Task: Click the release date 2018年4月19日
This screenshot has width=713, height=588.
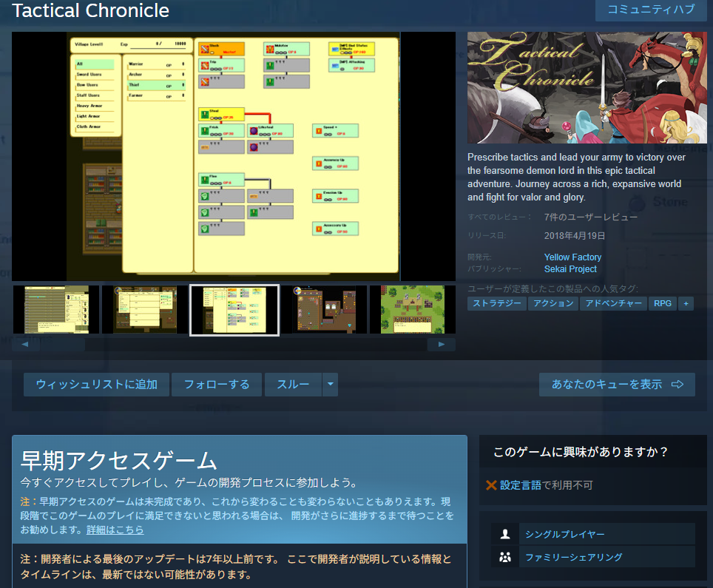Action: [574, 236]
